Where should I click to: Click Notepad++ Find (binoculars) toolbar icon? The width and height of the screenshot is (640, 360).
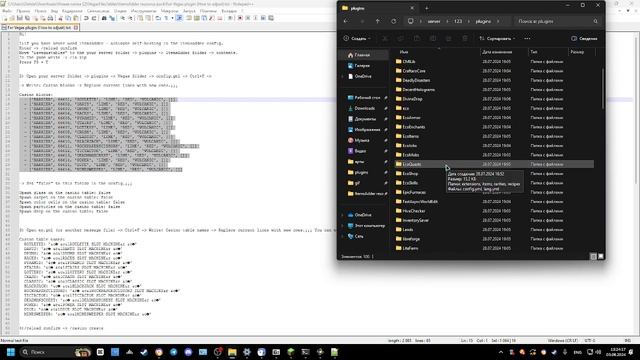tap(104, 18)
